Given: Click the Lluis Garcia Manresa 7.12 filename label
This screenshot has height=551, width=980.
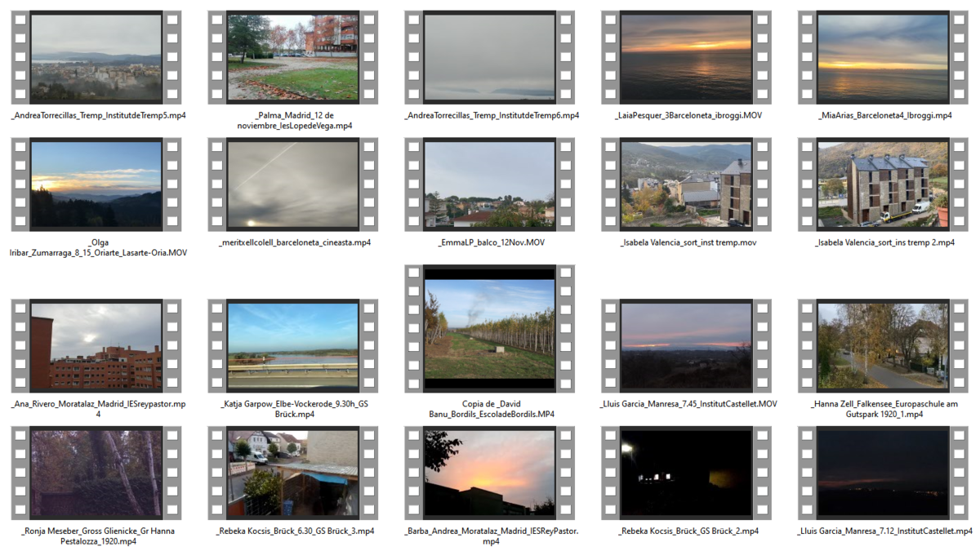Looking at the screenshot, I should click(x=884, y=531).
